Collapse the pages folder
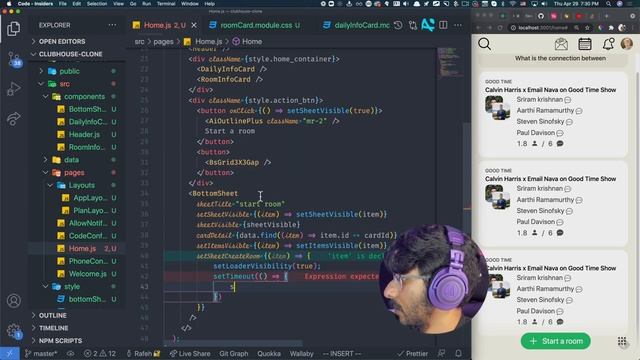 (x=74, y=173)
